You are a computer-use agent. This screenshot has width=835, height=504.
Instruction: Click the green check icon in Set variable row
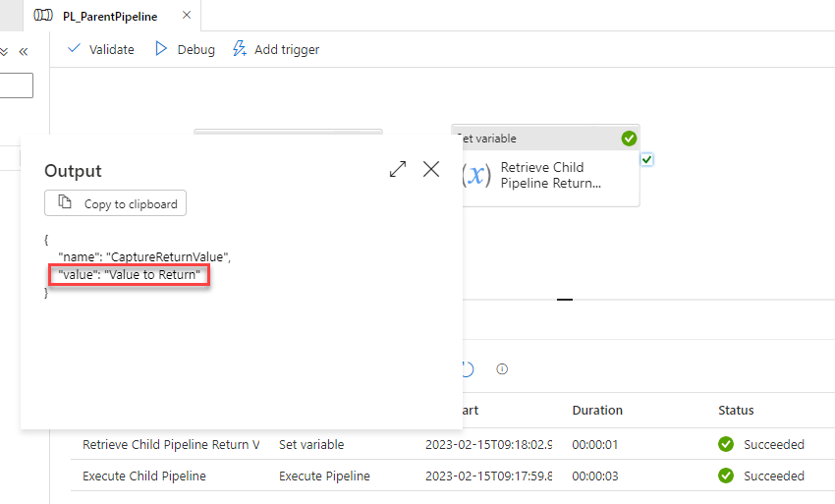point(726,444)
